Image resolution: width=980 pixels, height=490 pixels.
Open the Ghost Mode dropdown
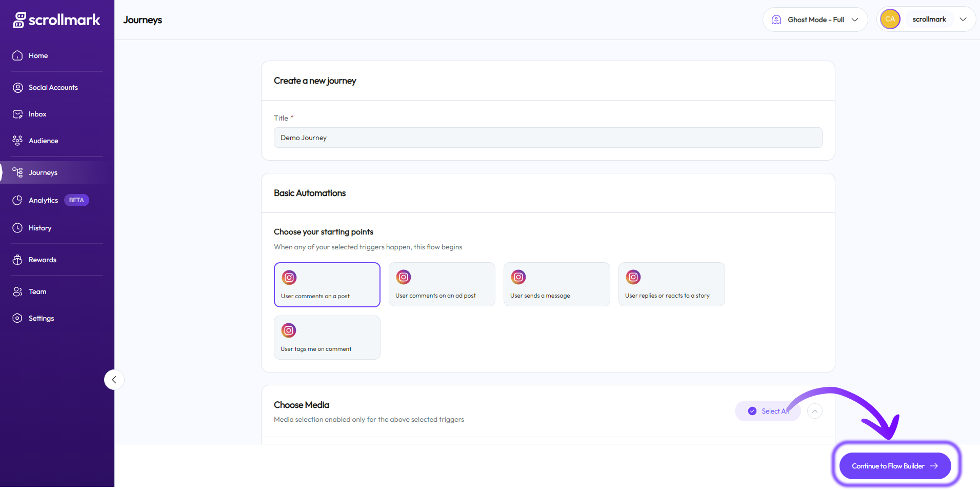(x=815, y=19)
